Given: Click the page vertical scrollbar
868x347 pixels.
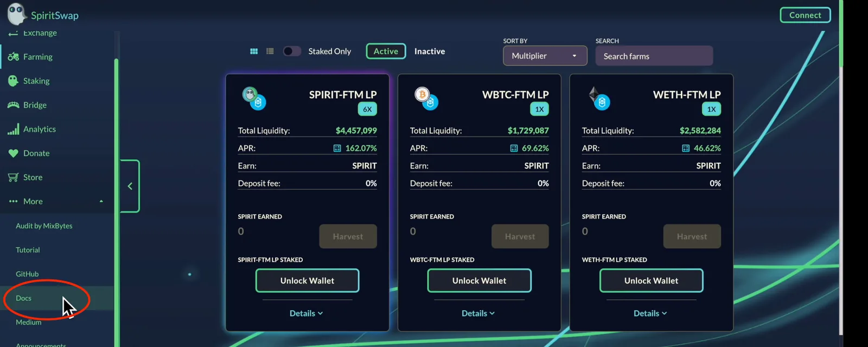Looking at the screenshot, I should (x=841, y=34).
